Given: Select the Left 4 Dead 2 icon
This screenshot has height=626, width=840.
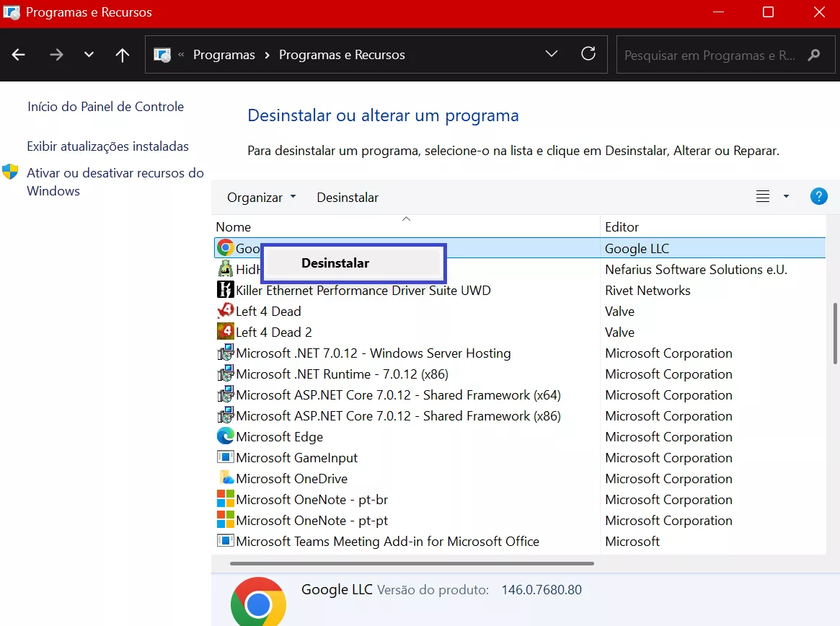Looking at the screenshot, I should click(224, 332).
